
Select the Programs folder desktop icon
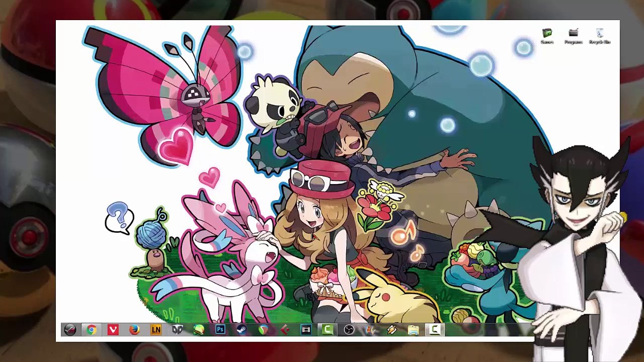[573, 37]
